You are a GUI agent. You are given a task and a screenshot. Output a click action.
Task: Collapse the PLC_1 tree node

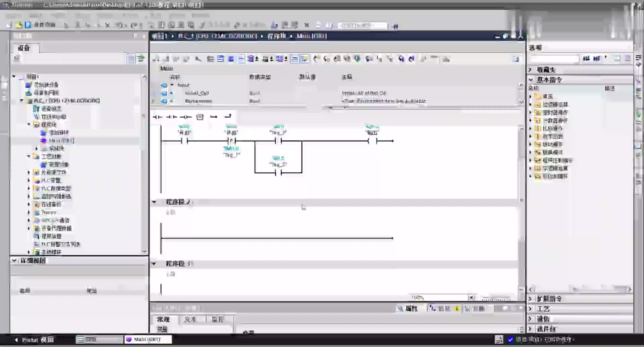click(21, 100)
